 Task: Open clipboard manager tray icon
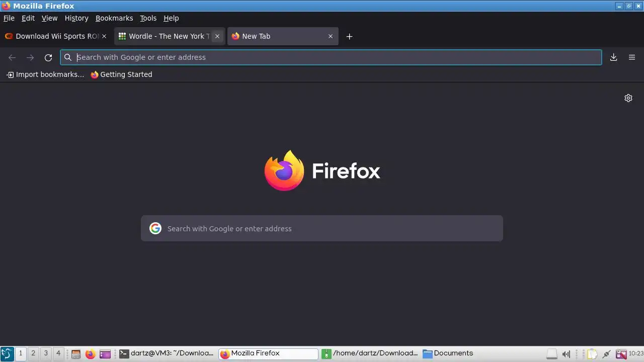click(x=593, y=354)
